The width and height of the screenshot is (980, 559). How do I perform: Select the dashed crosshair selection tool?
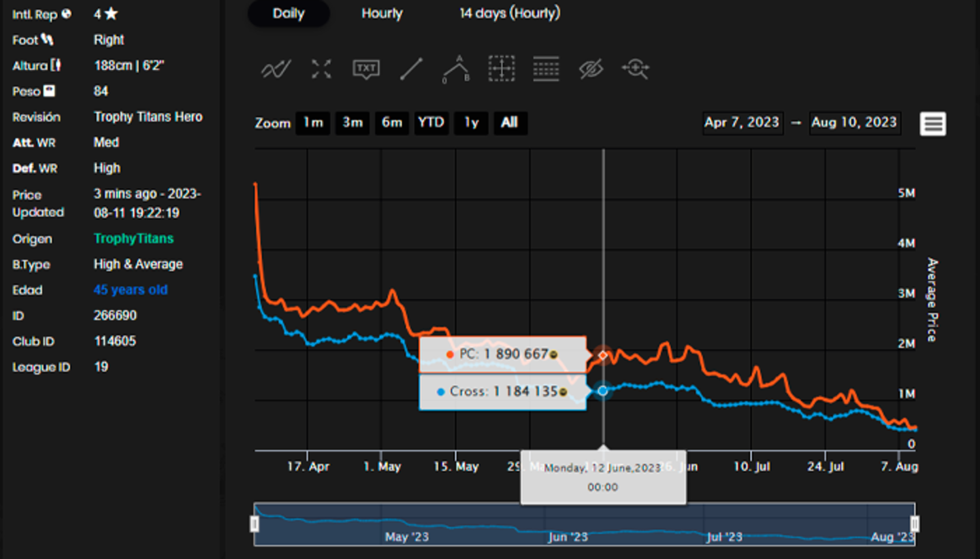coord(502,69)
